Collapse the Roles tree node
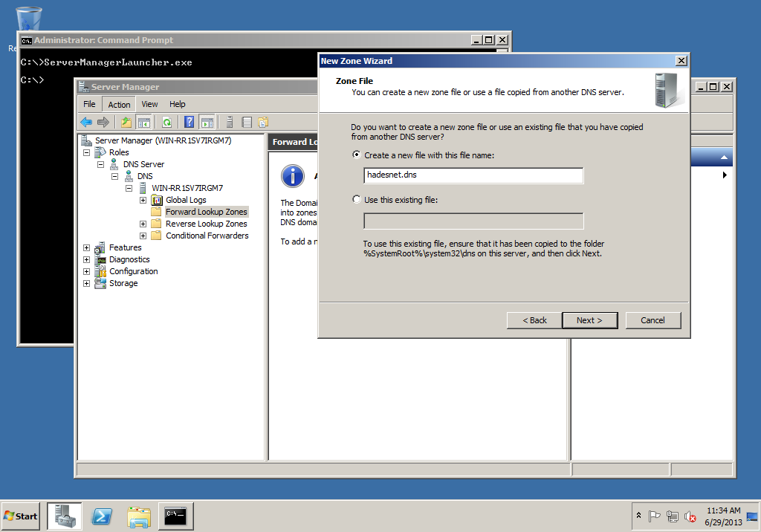The height and width of the screenshot is (532, 761). (x=87, y=152)
